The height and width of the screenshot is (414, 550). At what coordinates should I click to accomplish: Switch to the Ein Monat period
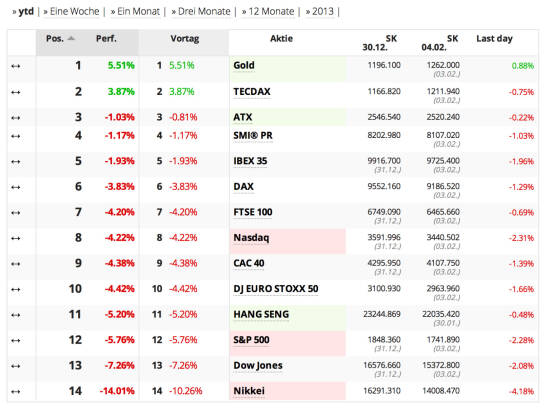pyautogui.click(x=139, y=12)
